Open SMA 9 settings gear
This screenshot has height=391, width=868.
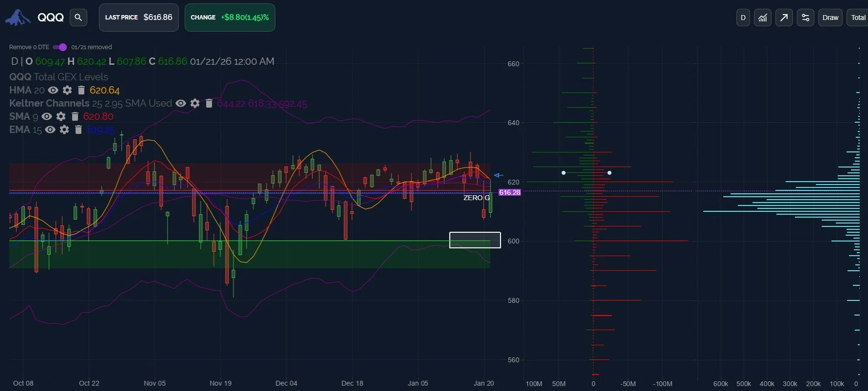coord(61,116)
